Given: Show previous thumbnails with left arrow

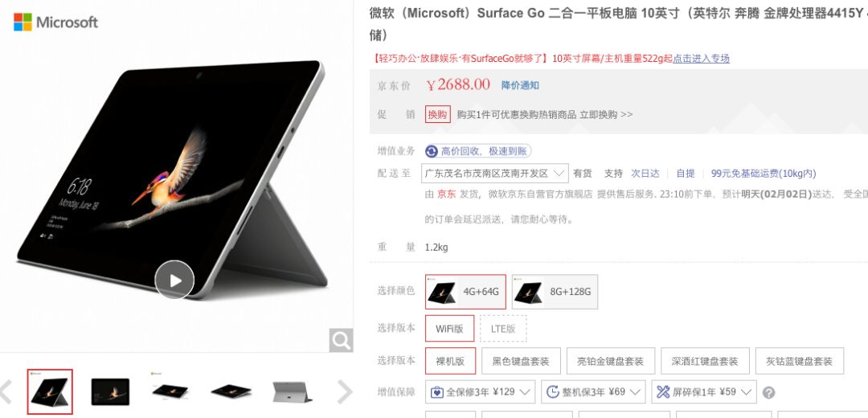Looking at the screenshot, I should (6, 392).
